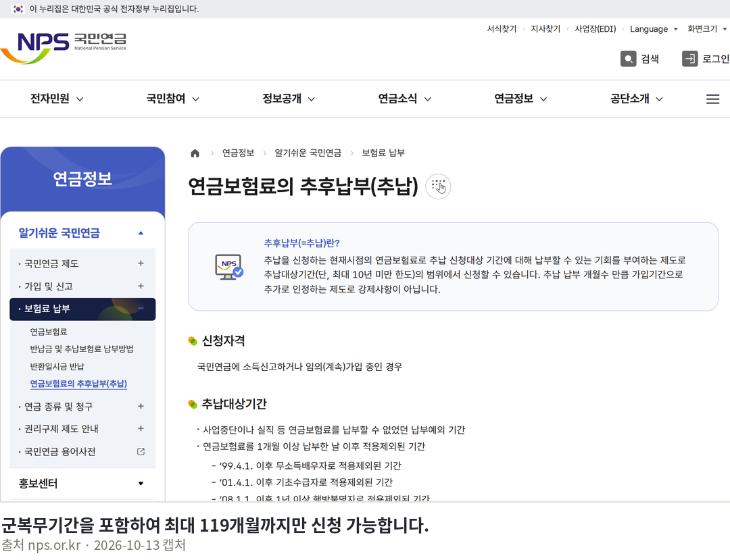Collapse 알기쉬운 국민연금 section arrow
Viewport: 730px width, 560px height.
point(141,233)
